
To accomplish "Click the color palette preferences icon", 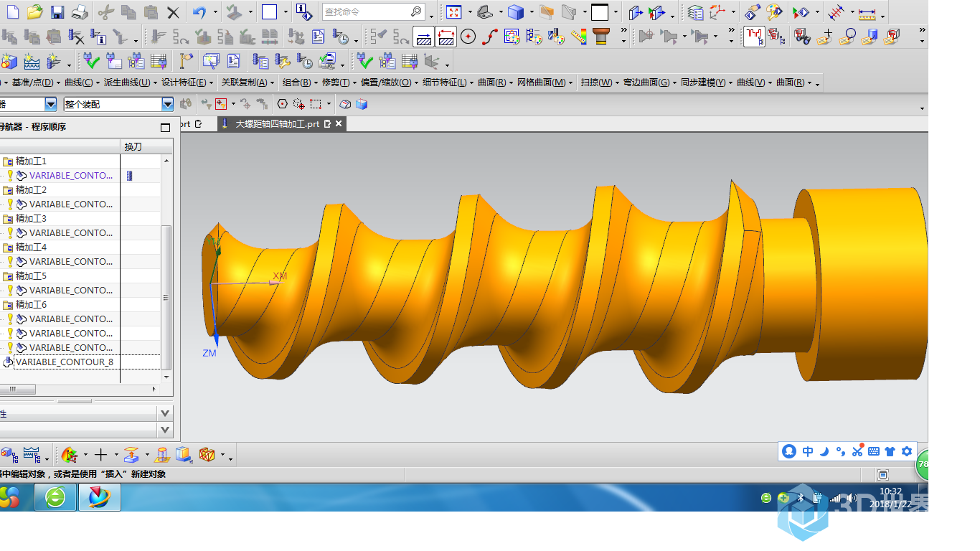I will point(774,12).
